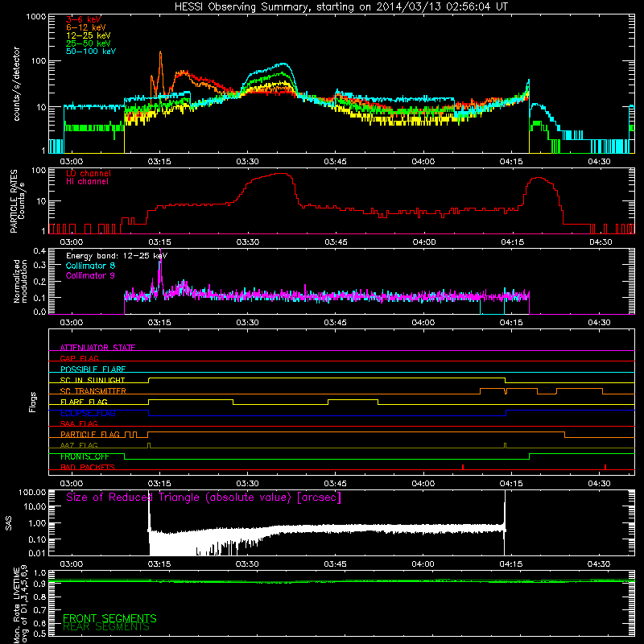Click the LO channel legend label

pos(89,173)
